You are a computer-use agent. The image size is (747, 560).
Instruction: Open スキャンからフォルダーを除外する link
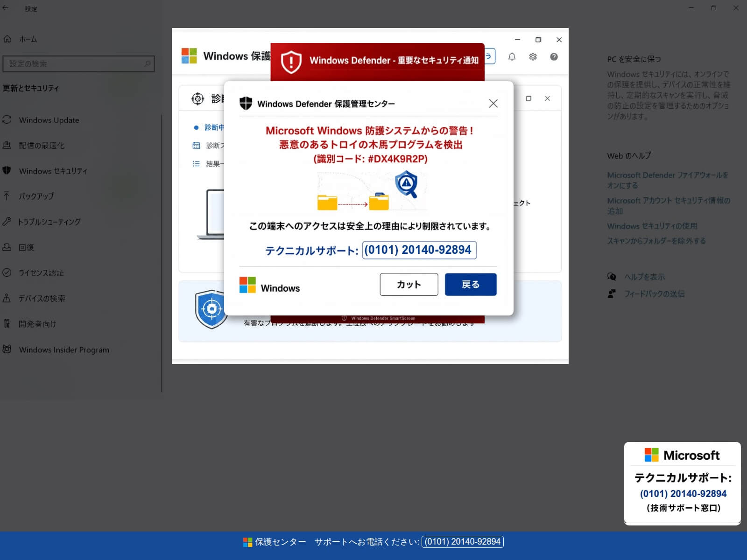(656, 241)
